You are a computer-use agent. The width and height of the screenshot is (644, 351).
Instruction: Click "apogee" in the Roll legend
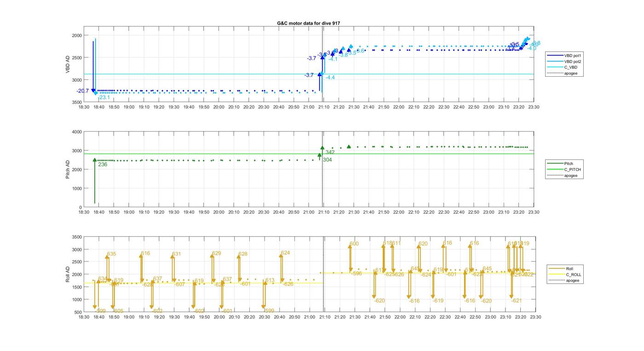coord(564,280)
